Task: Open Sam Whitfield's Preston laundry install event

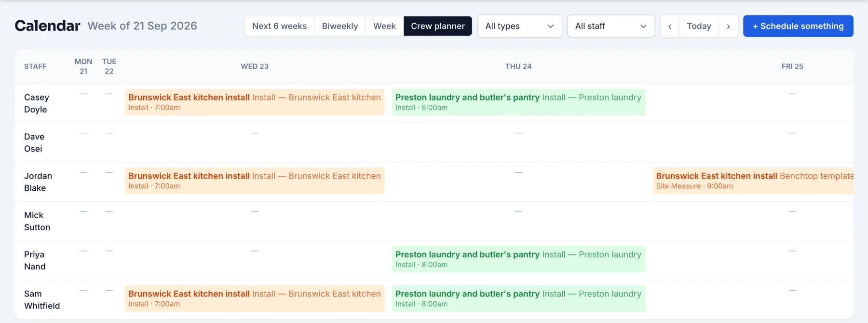Action: pos(518,298)
